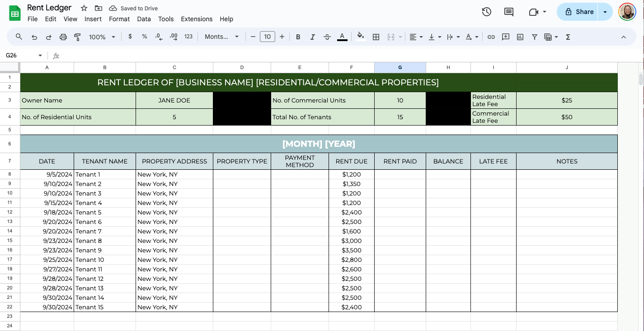The image size is (644, 331).
Task: Click the Format as percent icon
Action: tap(145, 37)
